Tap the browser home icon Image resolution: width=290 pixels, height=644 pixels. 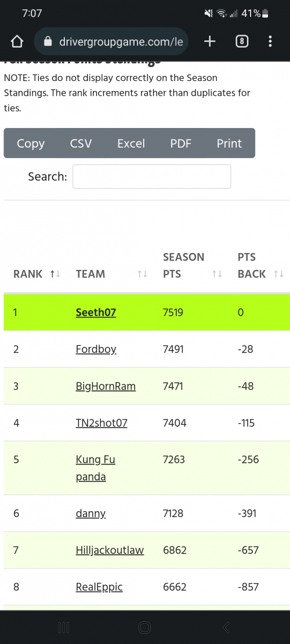tap(16, 42)
